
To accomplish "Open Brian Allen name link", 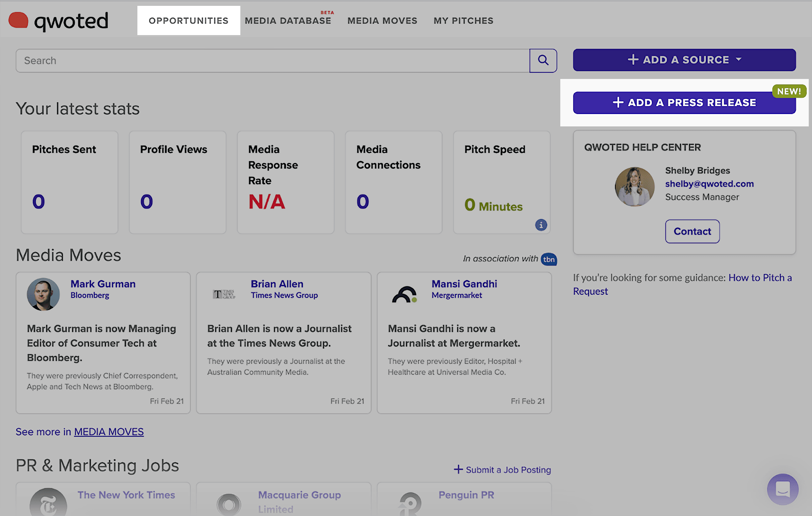I will pos(277,284).
